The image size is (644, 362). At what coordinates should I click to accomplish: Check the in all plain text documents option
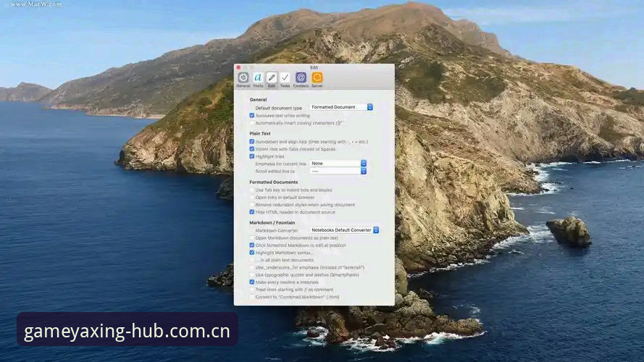coord(252,260)
